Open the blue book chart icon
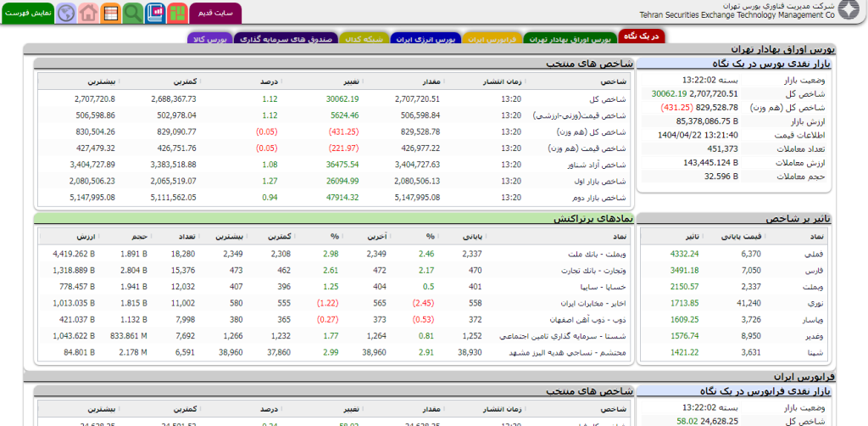This screenshot has height=426, width=868. [155, 12]
